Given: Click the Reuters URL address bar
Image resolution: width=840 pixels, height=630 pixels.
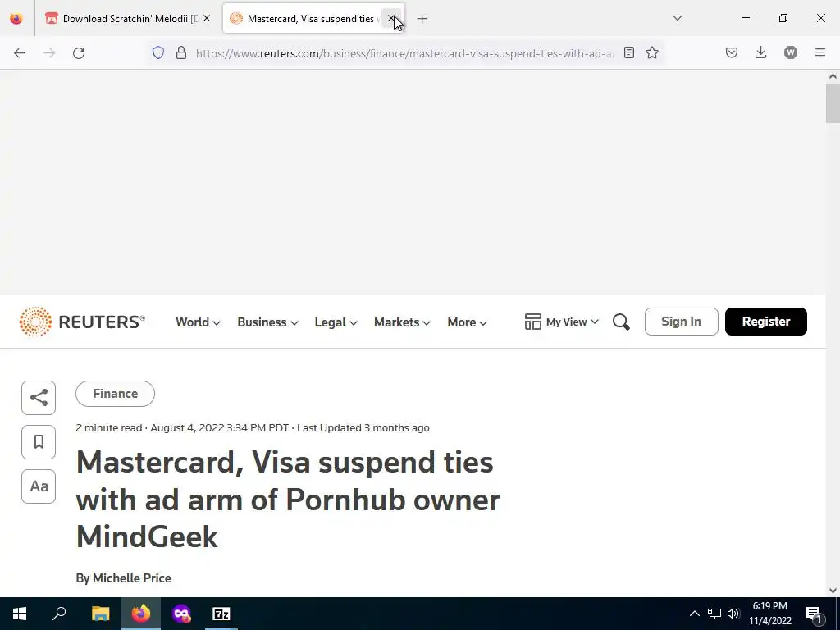Looking at the screenshot, I should pos(404,53).
